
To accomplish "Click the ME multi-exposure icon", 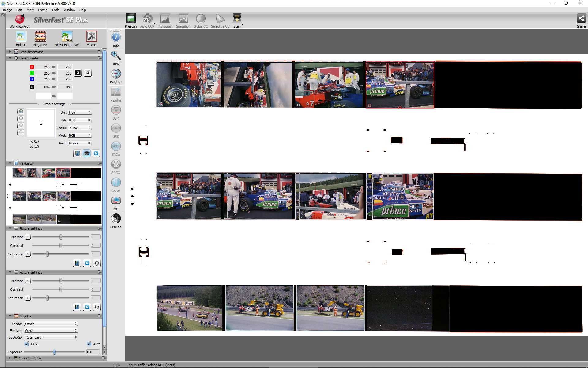I will pyautogui.click(x=116, y=201).
